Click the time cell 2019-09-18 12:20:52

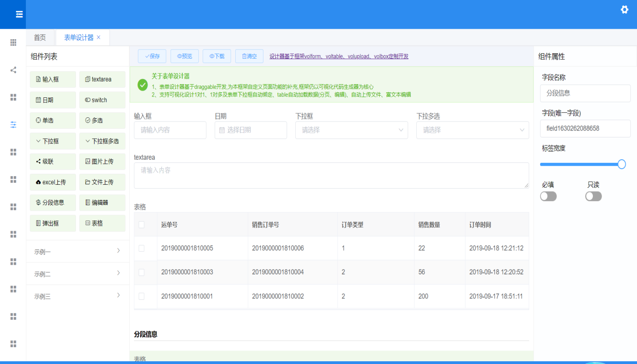click(x=496, y=272)
